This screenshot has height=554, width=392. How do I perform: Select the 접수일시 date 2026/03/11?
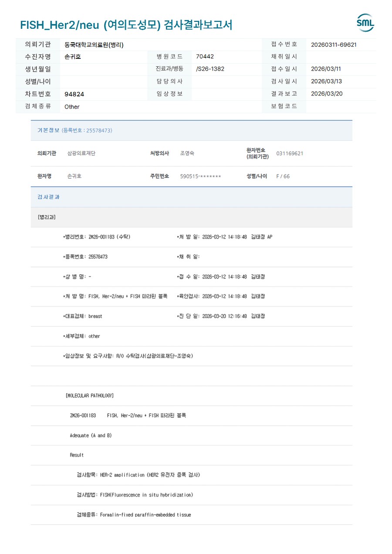click(326, 69)
